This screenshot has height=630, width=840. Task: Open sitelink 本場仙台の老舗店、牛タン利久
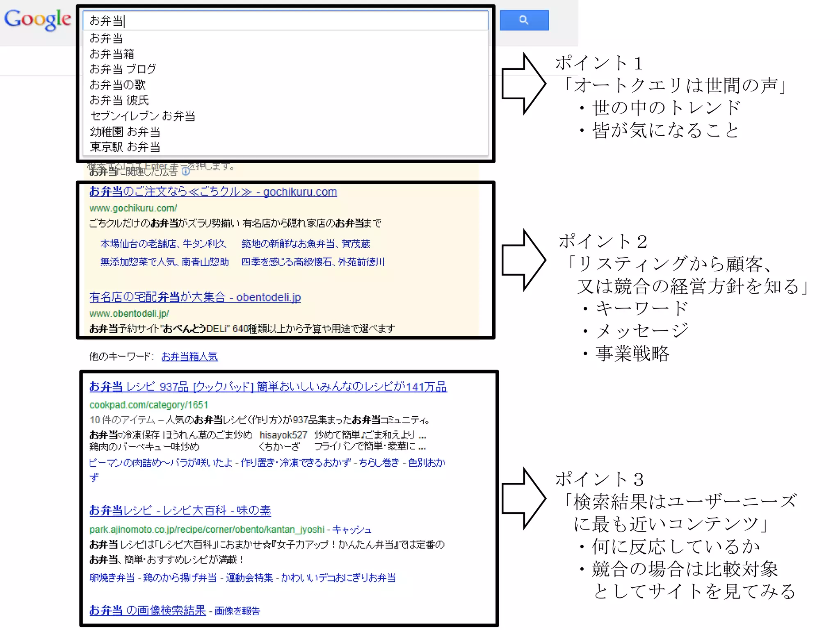[x=163, y=244]
